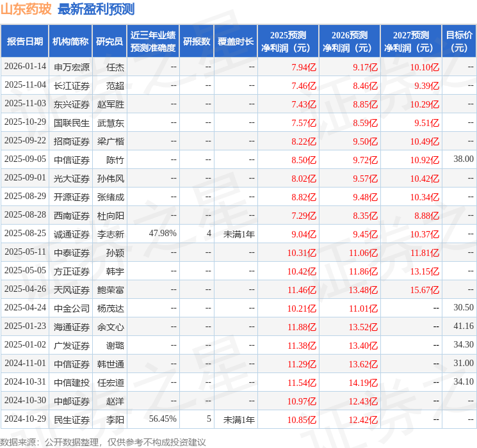
Task: Click the 13.15亿 forecast value
Action: 424,271
